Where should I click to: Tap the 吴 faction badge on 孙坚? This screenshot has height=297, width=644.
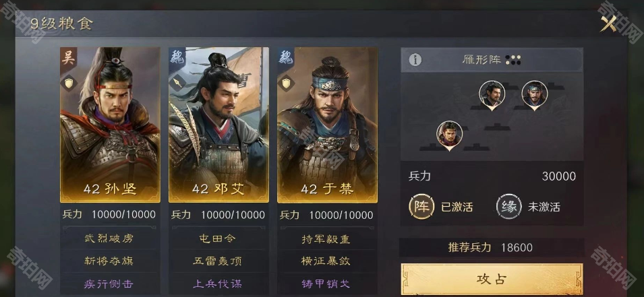(x=68, y=58)
